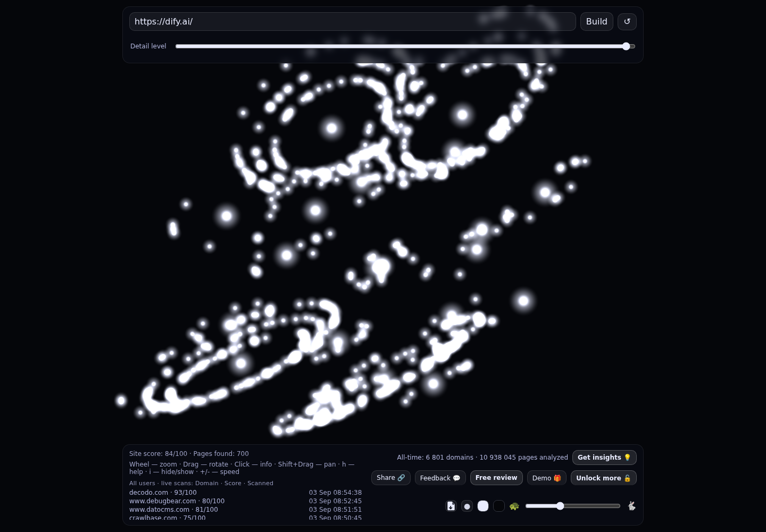The image size is (766, 532).
Task: Launch the Demo button
Action: pyautogui.click(x=547, y=478)
